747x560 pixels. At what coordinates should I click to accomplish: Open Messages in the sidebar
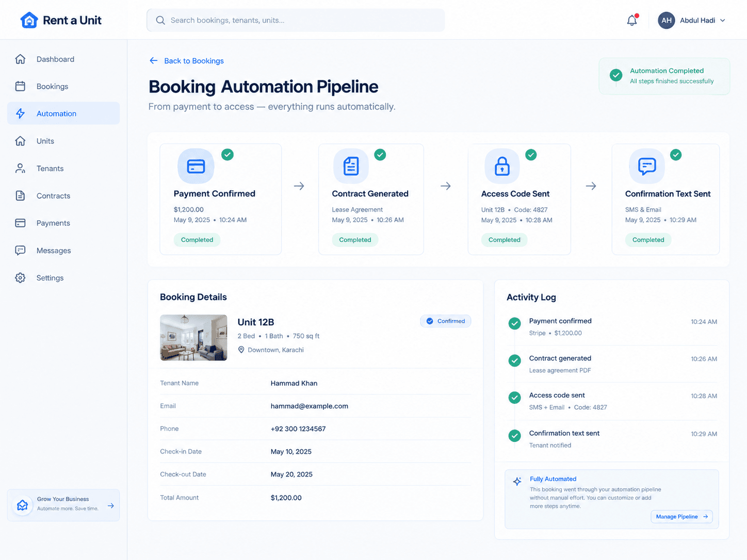click(63, 251)
